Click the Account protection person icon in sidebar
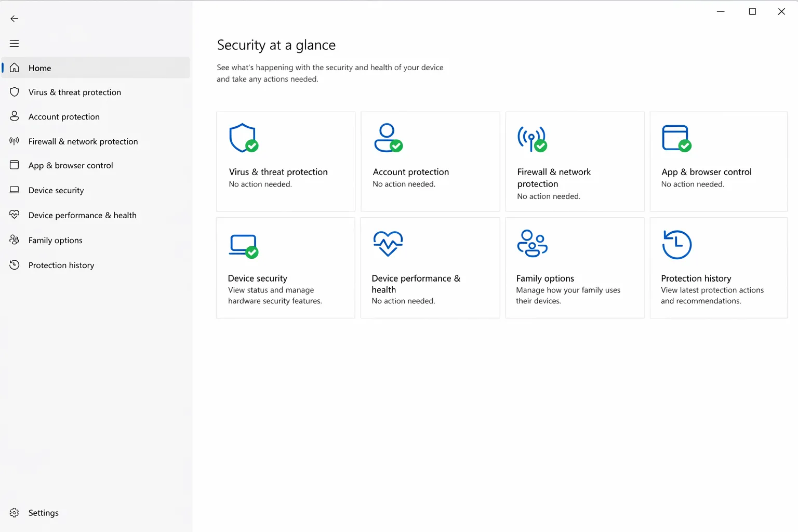Screen dimensions: 798x532 (15, 116)
